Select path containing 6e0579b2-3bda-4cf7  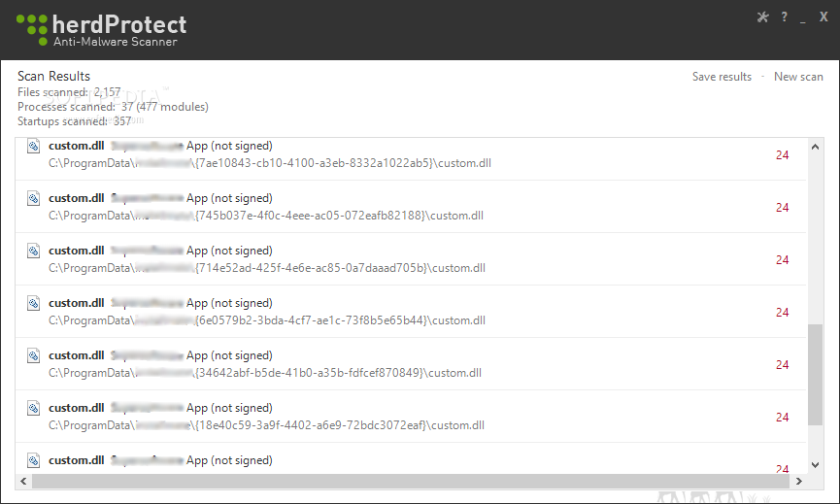pyautogui.click(x=267, y=320)
